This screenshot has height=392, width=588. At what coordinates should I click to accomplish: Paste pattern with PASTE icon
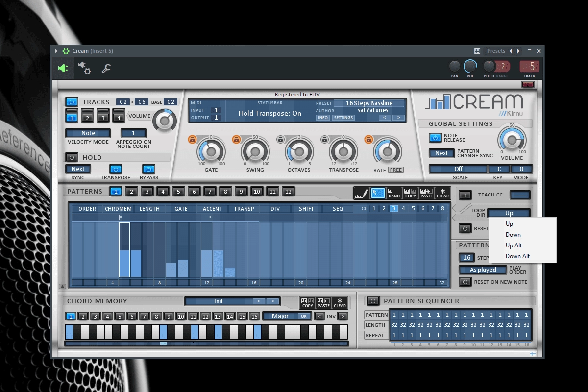[426, 193]
